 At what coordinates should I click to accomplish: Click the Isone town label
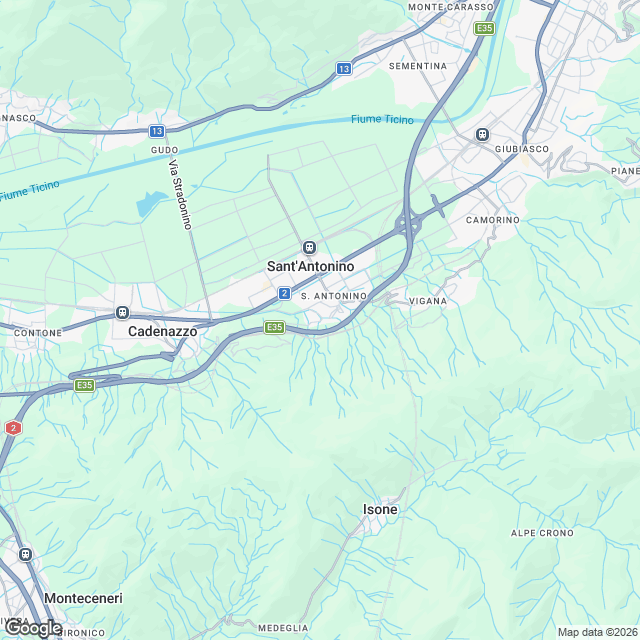380,509
